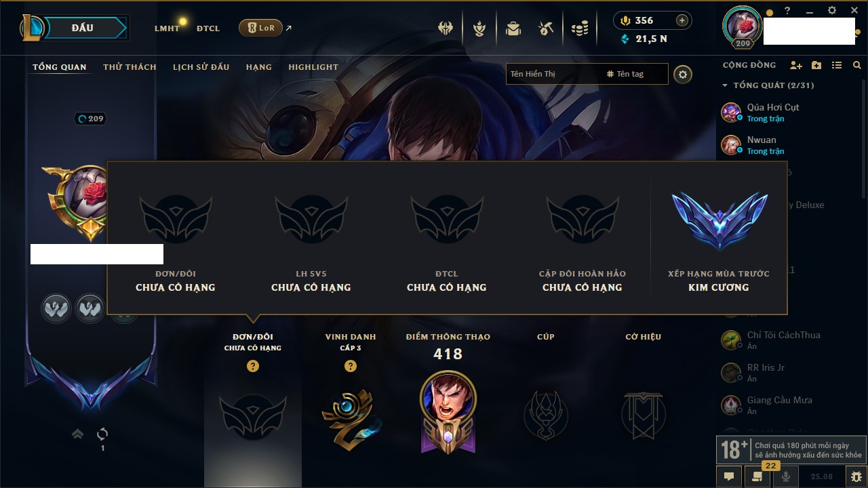The image size is (868, 488).
Task: Switch to the LỊCH SỬ ĐẤU tab
Action: 201,67
